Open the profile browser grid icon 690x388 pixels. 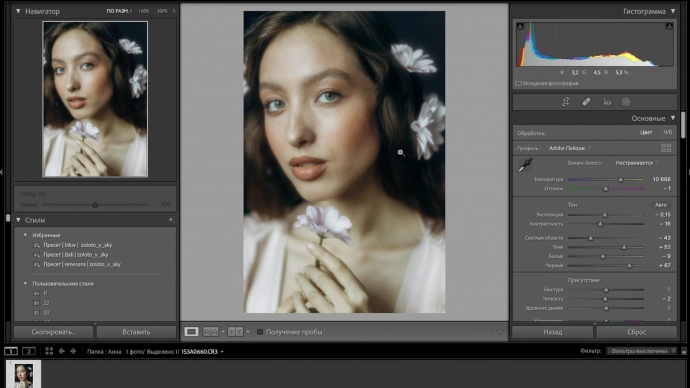point(666,148)
